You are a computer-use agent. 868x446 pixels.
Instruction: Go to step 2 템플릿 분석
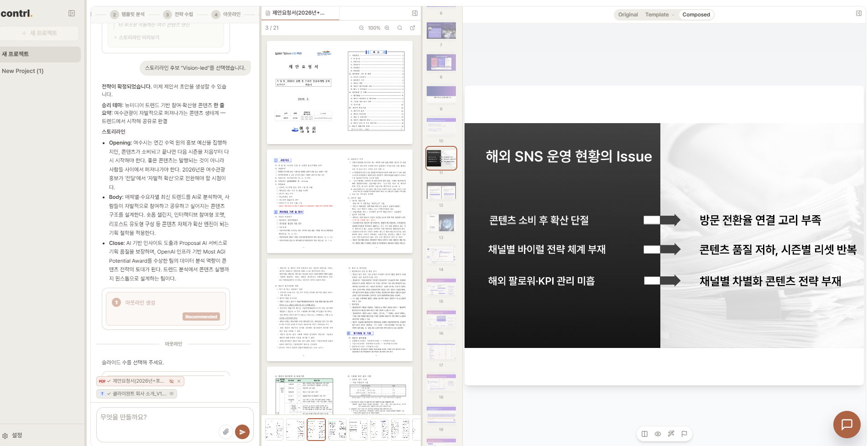[128, 15]
